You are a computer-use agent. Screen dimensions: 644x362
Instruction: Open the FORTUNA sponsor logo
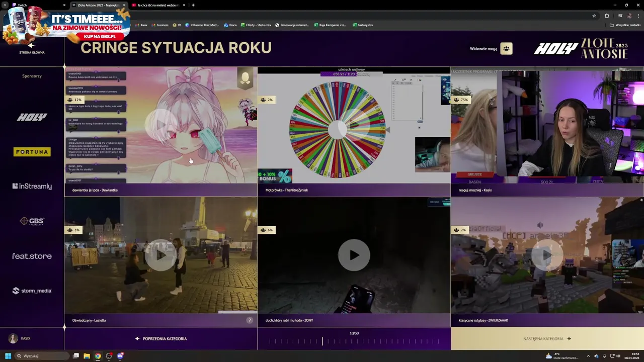coord(32,152)
